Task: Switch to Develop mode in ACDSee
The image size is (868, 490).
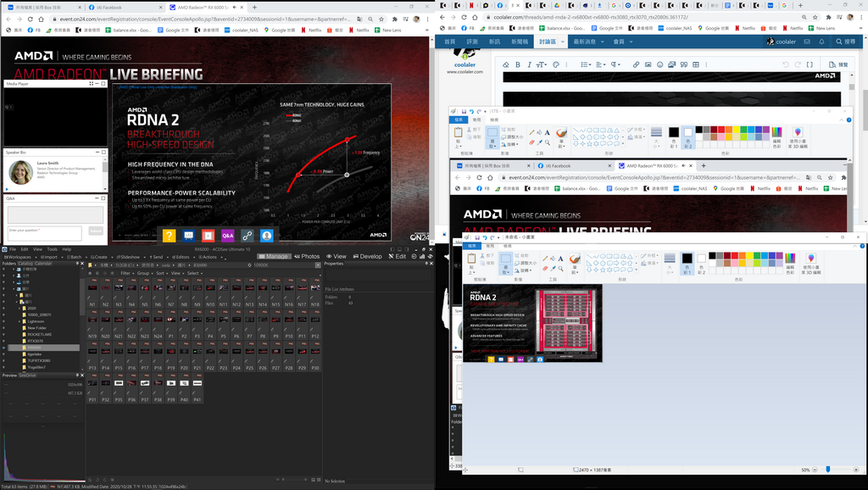Action: (367, 256)
